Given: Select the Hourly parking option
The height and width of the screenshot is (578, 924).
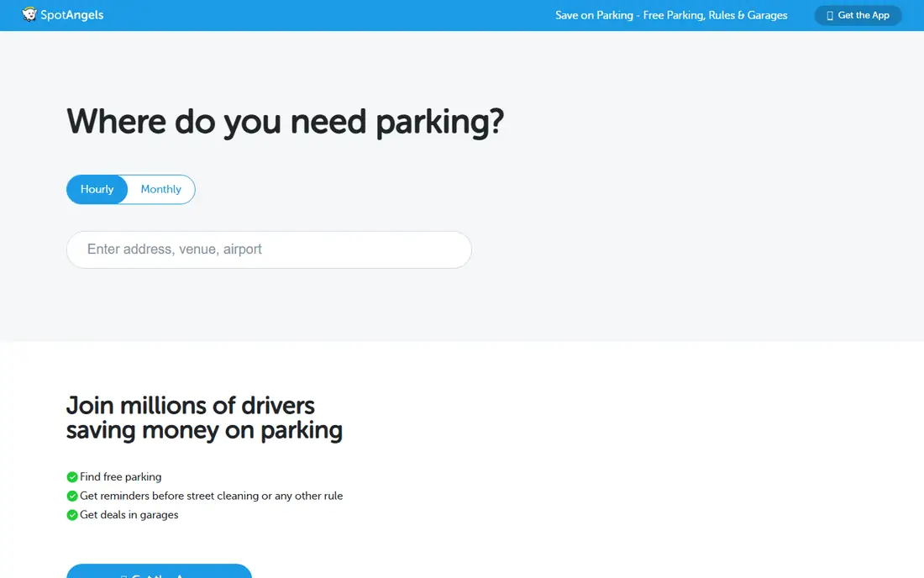Looking at the screenshot, I should [x=97, y=189].
